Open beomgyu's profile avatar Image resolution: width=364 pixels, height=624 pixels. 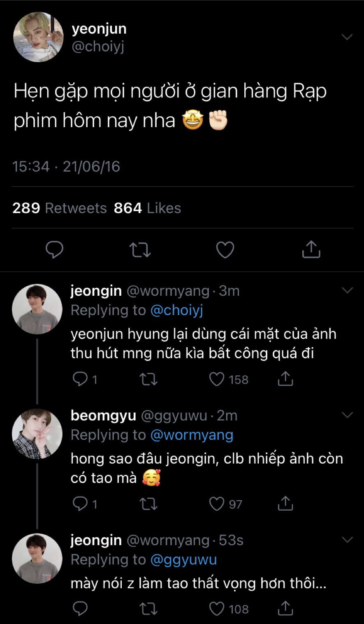(37, 434)
